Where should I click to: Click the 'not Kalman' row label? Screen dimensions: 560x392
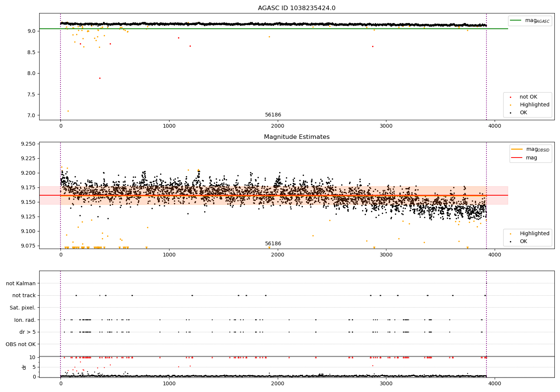[21, 284]
